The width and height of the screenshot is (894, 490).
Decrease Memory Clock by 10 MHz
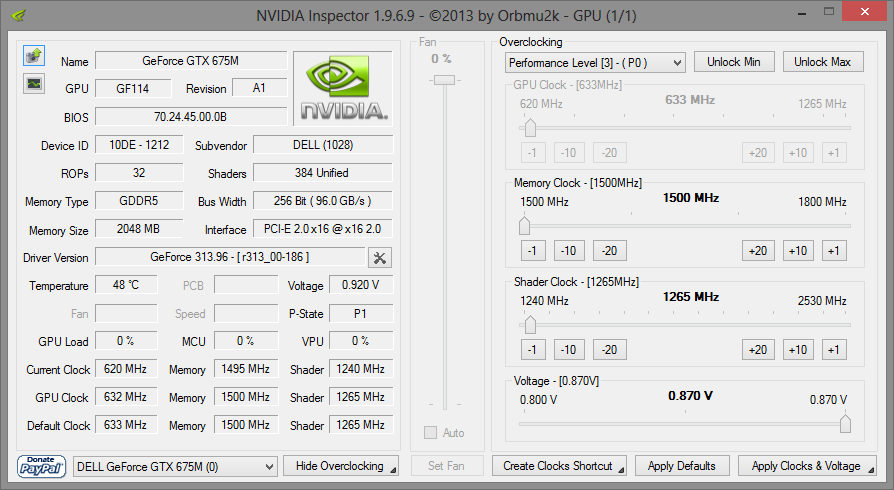tap(569, 250)
